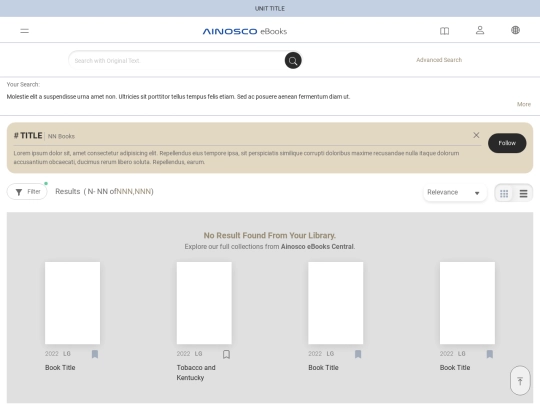Switch to grid view
The width and height of the screenshot is (540, 405).
504,194
